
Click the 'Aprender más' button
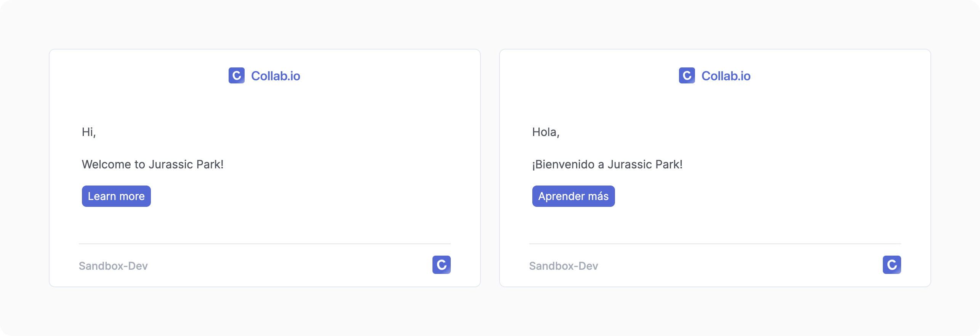(x=573, y=196)
